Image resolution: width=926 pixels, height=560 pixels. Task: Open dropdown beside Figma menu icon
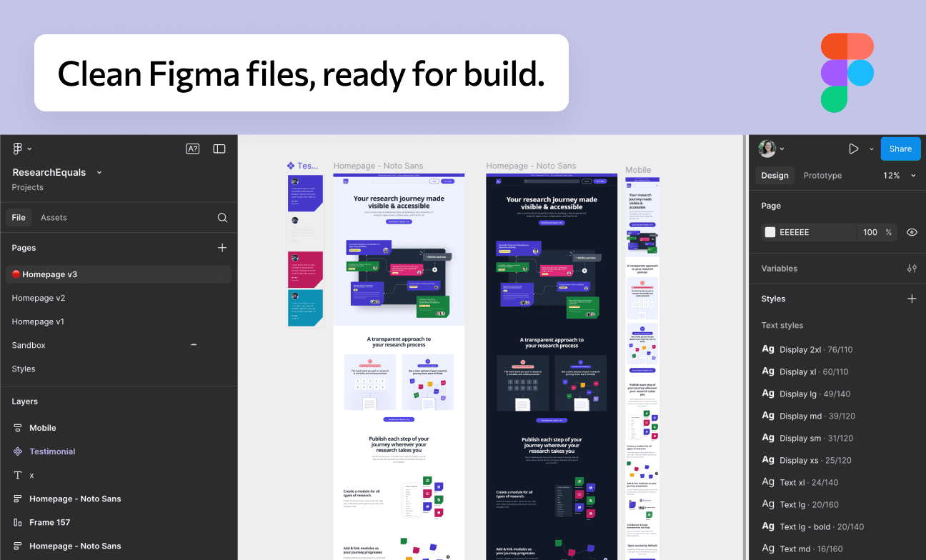29,149
